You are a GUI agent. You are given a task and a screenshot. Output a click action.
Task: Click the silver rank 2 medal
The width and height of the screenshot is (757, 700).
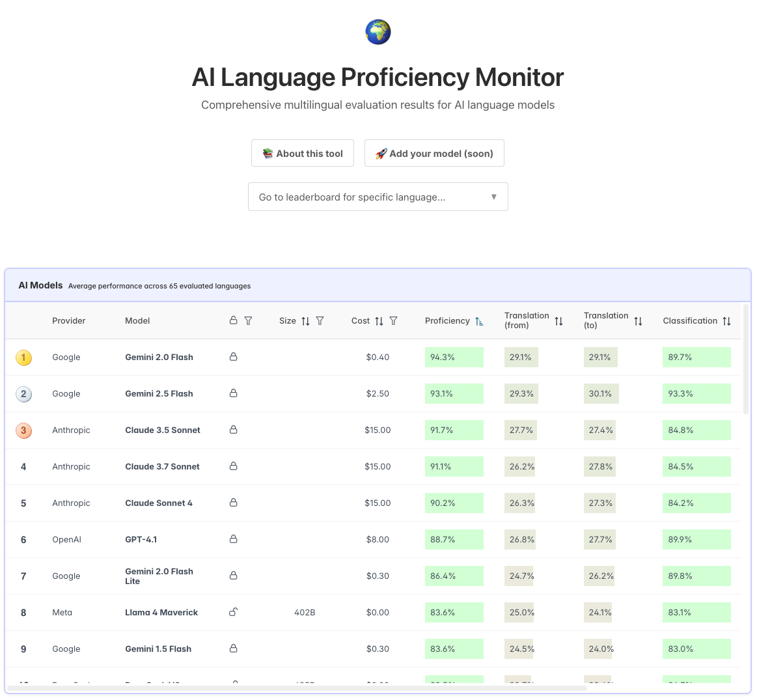(23, 394)
